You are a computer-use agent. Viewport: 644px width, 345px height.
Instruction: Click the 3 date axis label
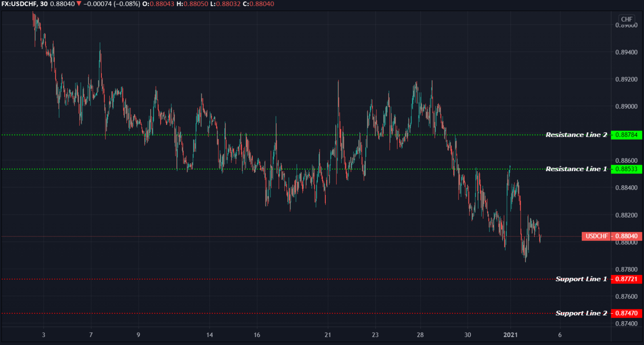(44, 335)
